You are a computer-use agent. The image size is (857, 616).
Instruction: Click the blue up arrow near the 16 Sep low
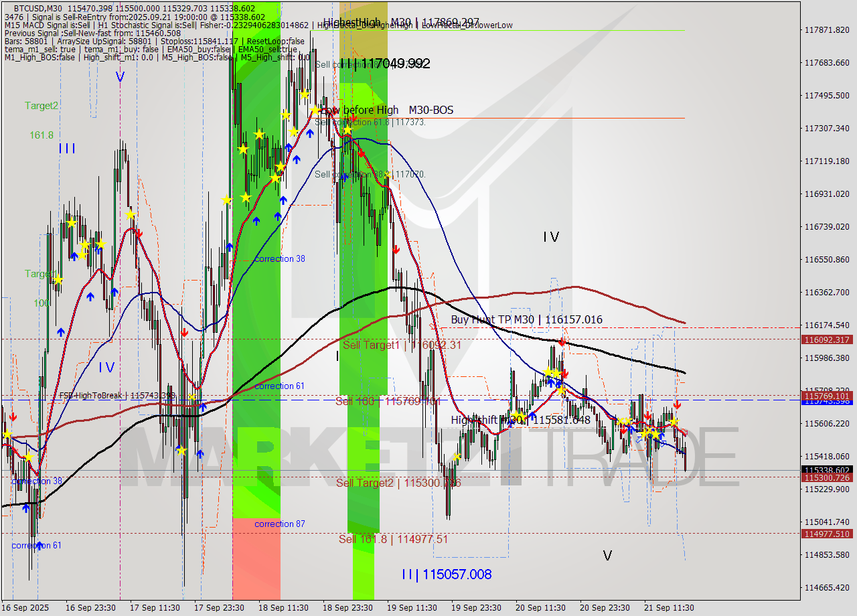pos(25,509)
